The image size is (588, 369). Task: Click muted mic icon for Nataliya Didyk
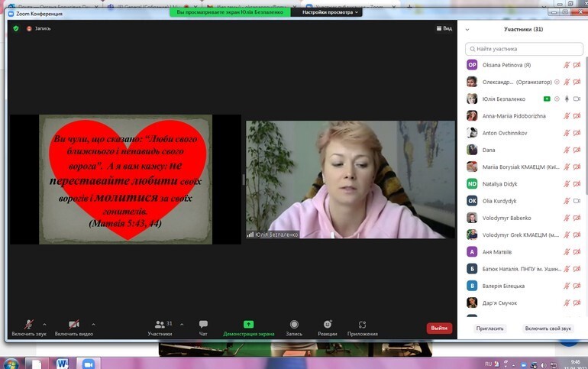(567, 184)
